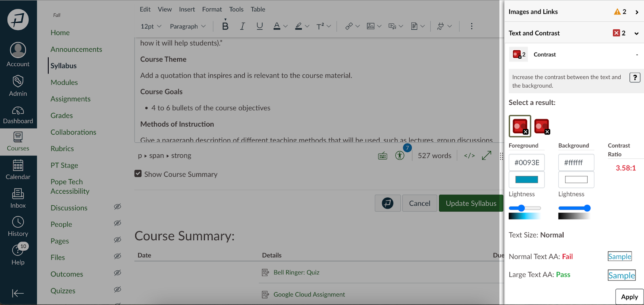Open Calendar in global navigation
644x305 pixels.
[18, 170]
